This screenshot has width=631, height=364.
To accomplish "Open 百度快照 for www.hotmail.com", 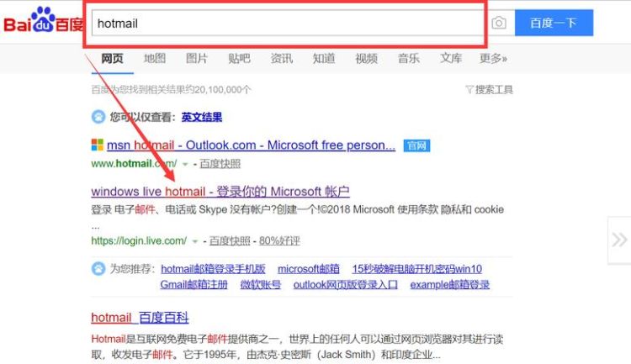I will tap(220, 164).
